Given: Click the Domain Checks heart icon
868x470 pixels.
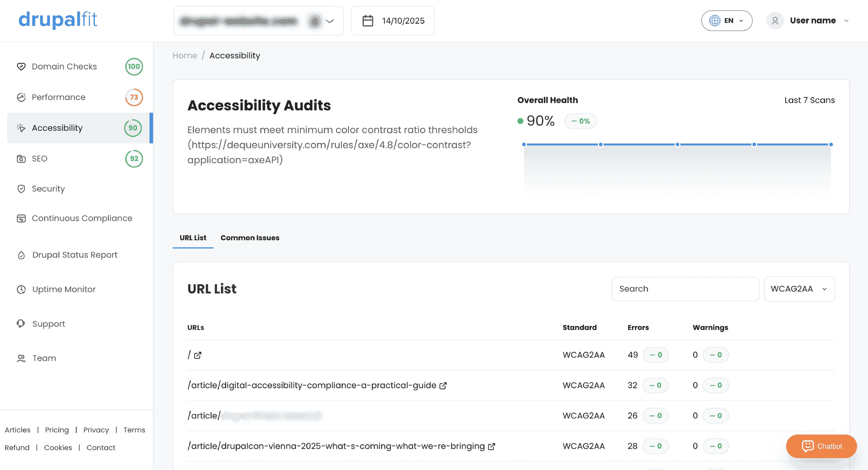Looking at the screenshot, I should (x=21, y=66).
